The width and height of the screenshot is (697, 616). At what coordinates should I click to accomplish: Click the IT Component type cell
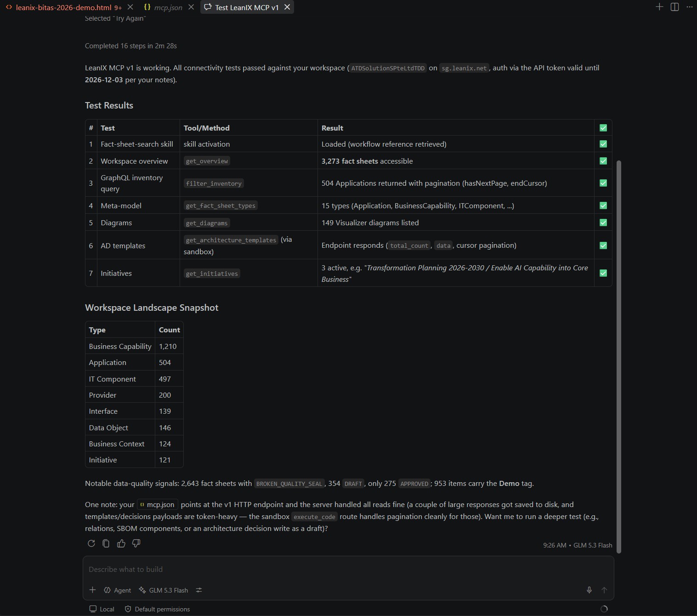point(120,379)
